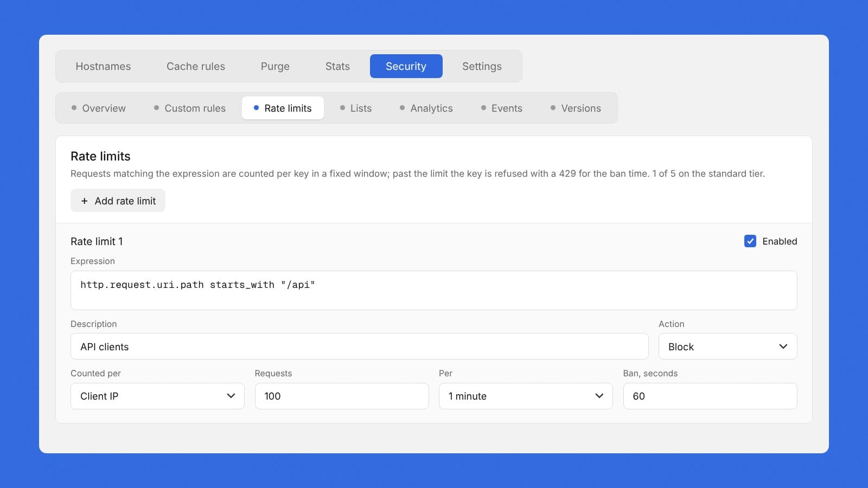Go to the Versions sub-tab
The height and width of the screenshot is (488, 868).
[x=576, y=108]
